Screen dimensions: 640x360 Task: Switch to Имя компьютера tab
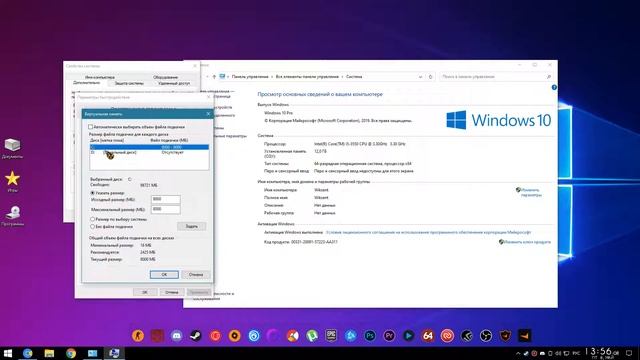tap(100, 77)
